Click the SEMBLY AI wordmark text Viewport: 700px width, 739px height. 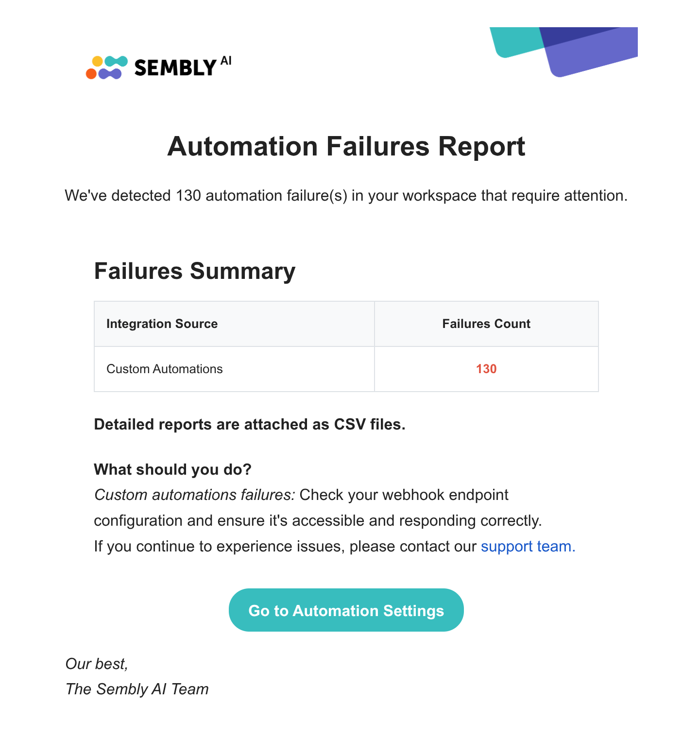click(x=183, y=67)
